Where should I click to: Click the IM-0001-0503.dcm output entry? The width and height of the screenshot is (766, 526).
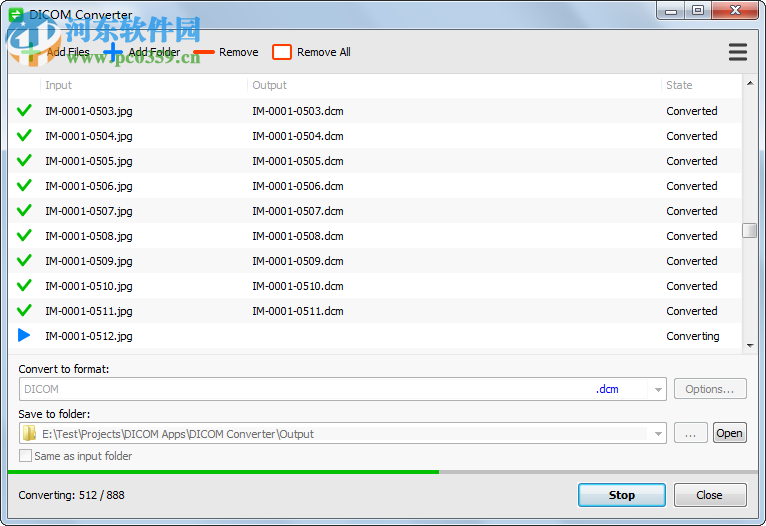pyautogui.click(x=298, y=111)
